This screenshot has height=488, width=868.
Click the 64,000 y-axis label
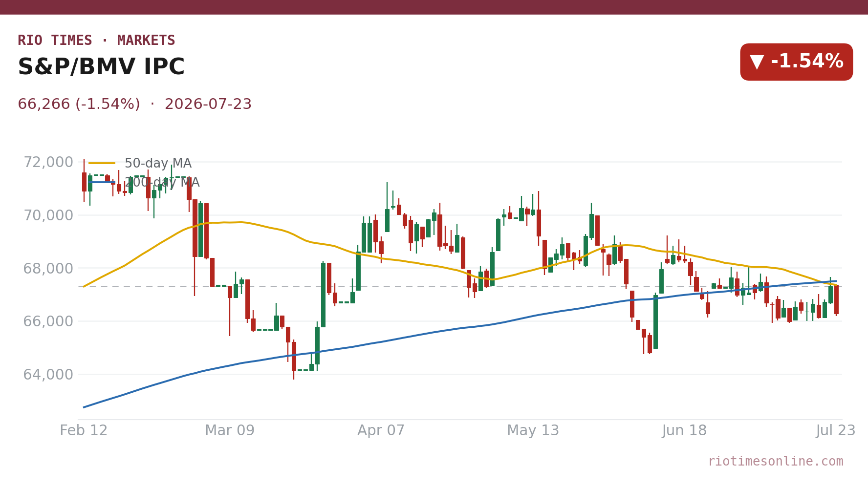tap(48, 375)
